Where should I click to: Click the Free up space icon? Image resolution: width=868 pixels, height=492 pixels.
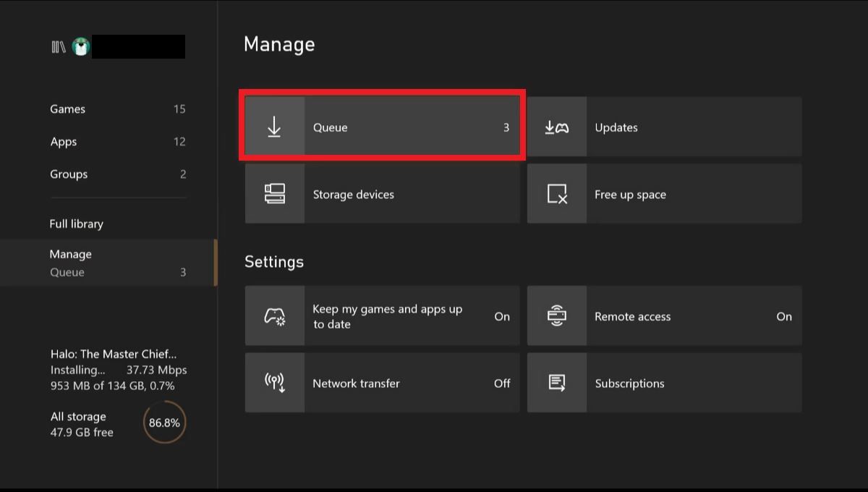click(x=557, y=193)
